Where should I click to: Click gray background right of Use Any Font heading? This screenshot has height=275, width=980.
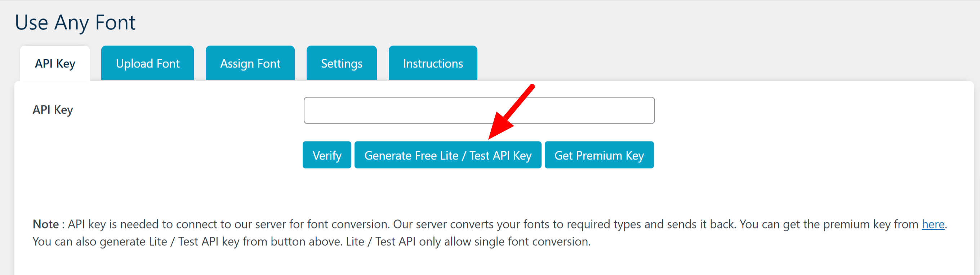click(533, 23)
